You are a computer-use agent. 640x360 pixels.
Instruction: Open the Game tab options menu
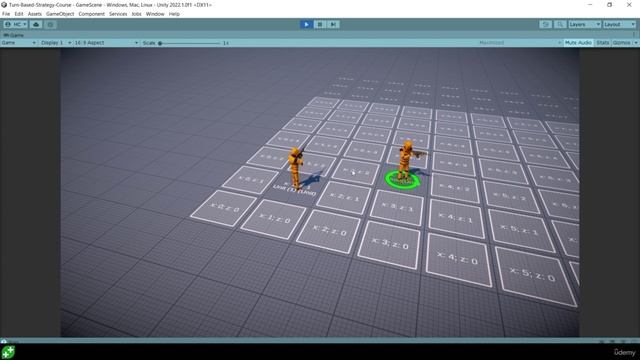(x=634, y=36)
